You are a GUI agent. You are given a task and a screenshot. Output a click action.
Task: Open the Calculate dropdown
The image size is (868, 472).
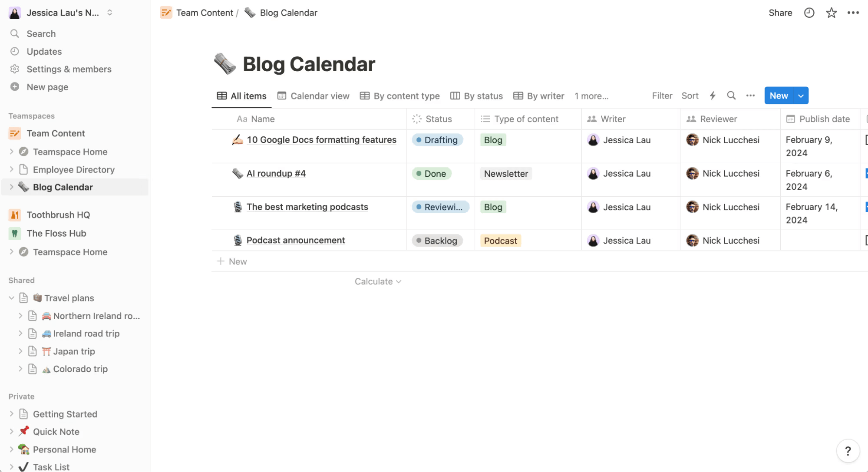coord(377,281)
